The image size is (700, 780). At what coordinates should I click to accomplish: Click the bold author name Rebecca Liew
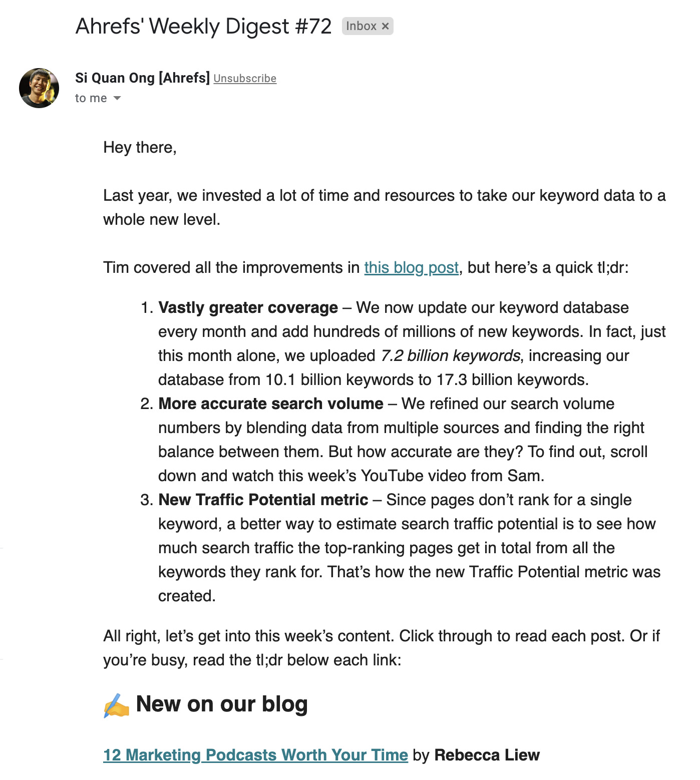pos(487,754)
